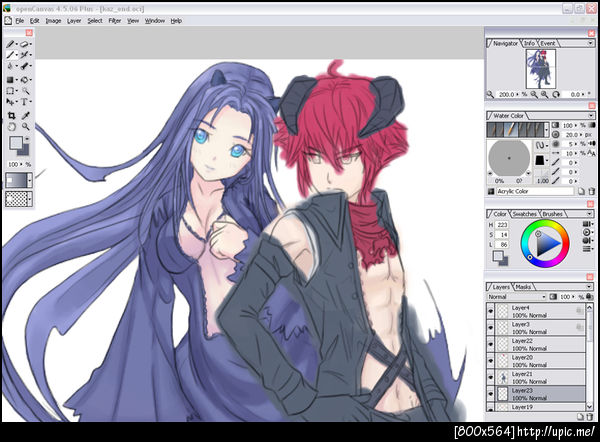This screenshot has width=600, height=442.
Task: Hide Layer21 with its eye icon
Action: pos(491,377)
